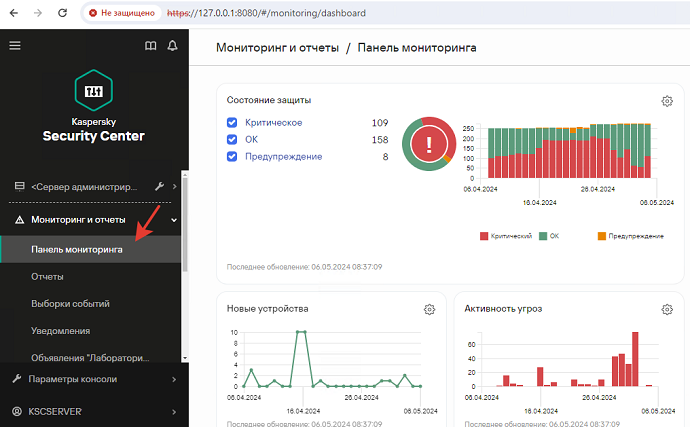Expand the KSCSERVER account chevron
Viewport: 690px width, 427px height.
click(174, 412)
